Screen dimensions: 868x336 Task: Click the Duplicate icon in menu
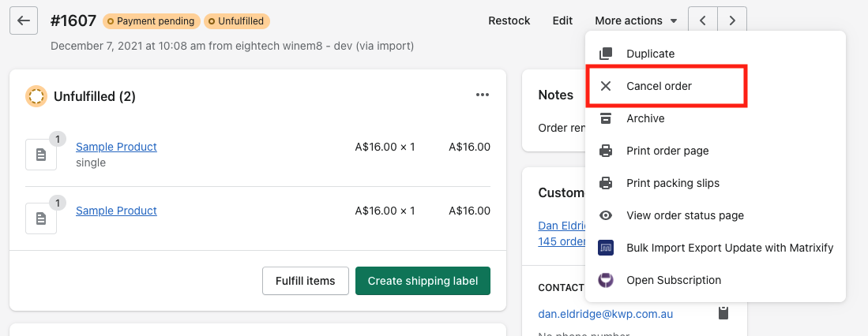click(x=606, y=54)
